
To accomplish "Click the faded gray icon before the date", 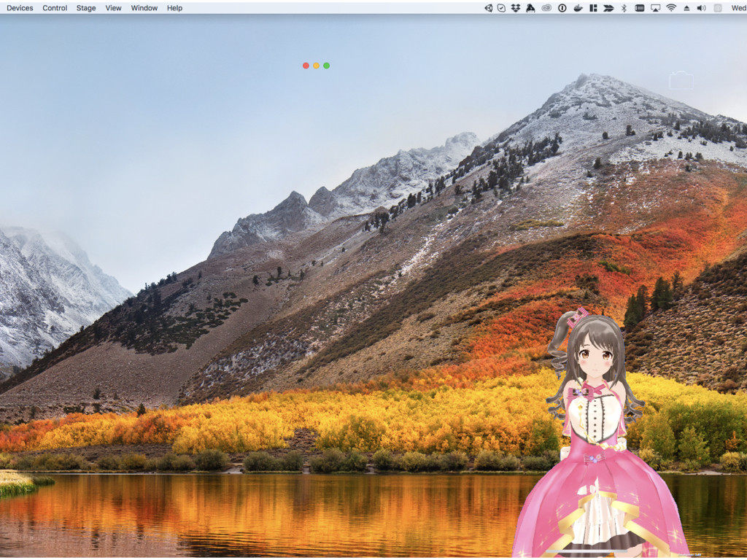I will (x=718, y=8).
